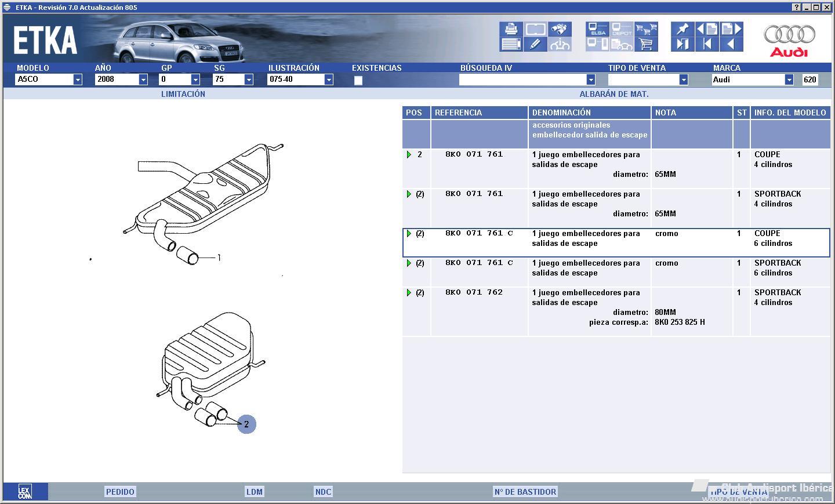The image size is (835, 504).
Task: Expand the TIPO DE VENTA dropdown
Action: [684, 80]
